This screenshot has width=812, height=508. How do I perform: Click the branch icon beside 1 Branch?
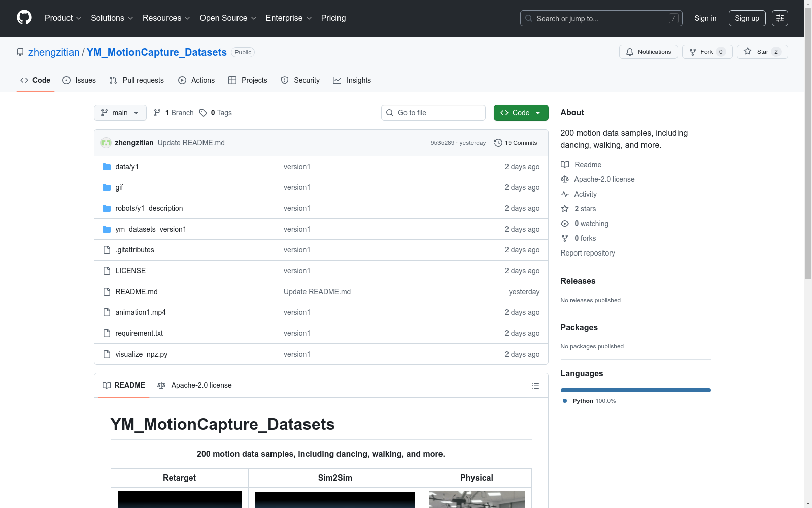157,113
